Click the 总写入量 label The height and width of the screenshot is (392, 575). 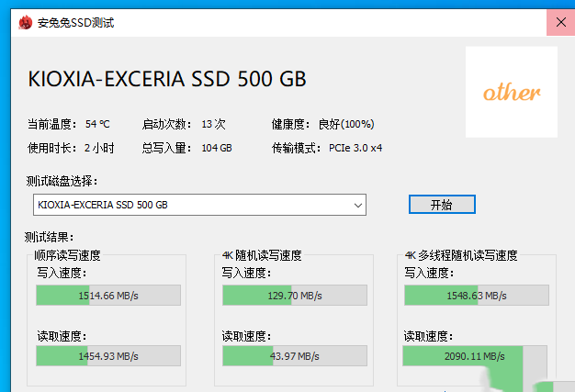(167, 148)
